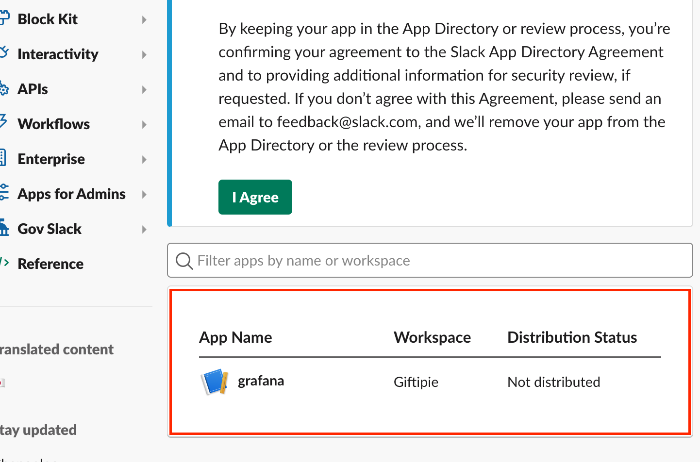This screenshot has height=462, width=700.
Task: Expand the Block Kit section arrow
Action: pos(144,20)
